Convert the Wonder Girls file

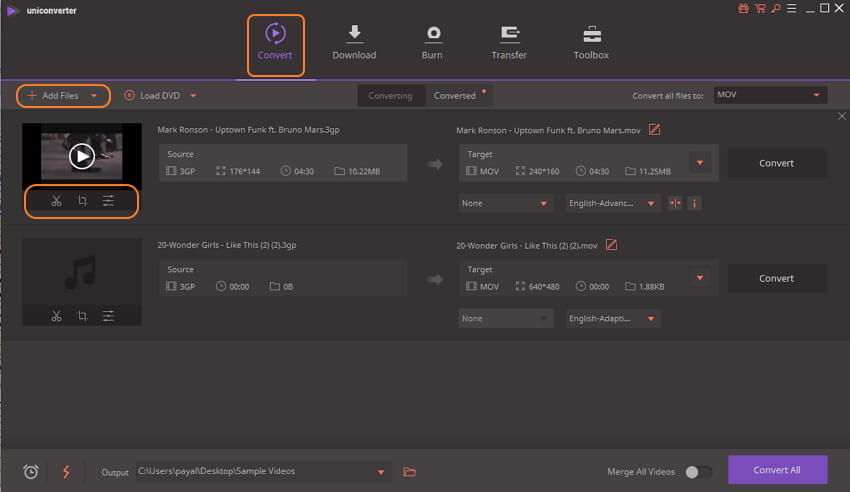[x=777, y=279]
